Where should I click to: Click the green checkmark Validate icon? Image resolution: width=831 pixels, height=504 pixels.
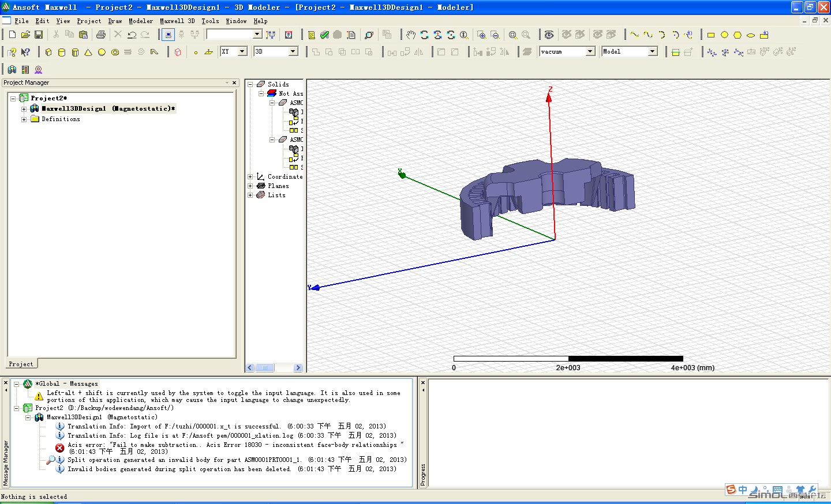coord(325,35)
